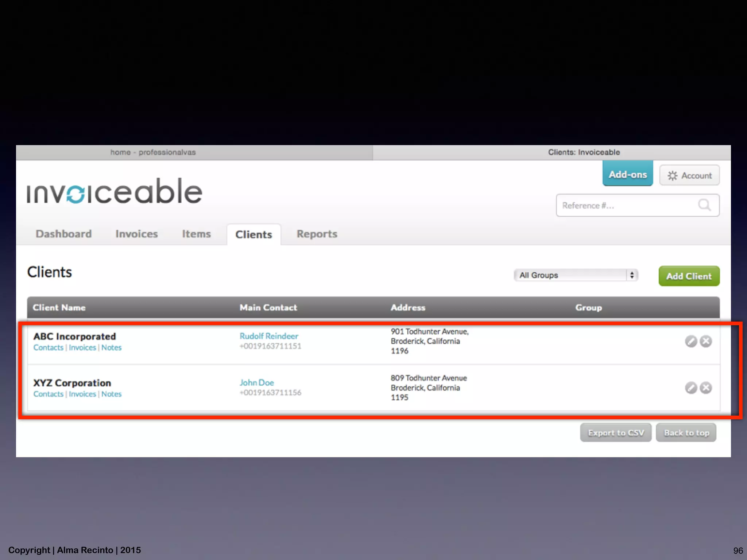This screenshot has width=747, height=560.
Task: Open Notes link under ABC Incorporated
Action: (111, 348)
